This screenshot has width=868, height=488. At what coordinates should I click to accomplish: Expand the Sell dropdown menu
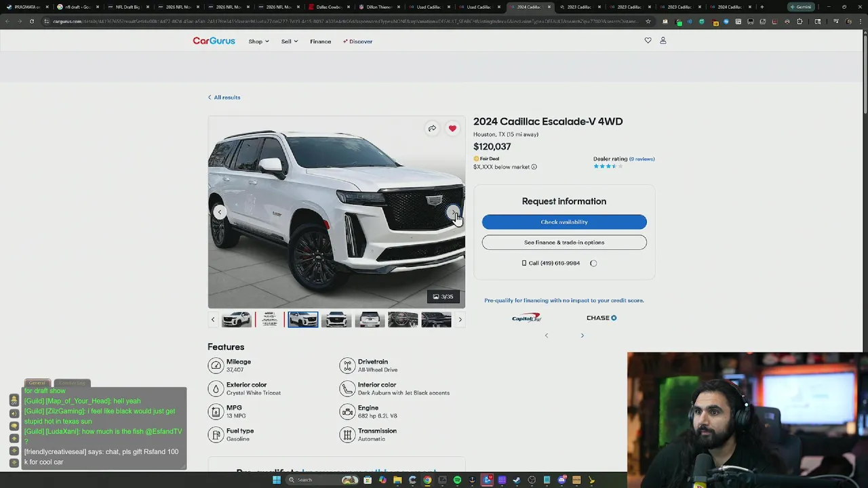coord(290,41)
